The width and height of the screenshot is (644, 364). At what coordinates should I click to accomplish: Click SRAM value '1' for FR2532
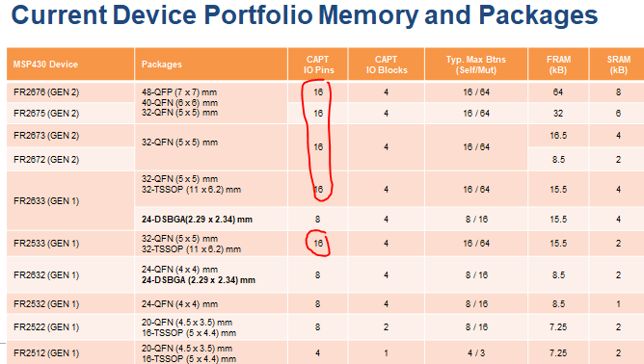click(x=618, y=304)
